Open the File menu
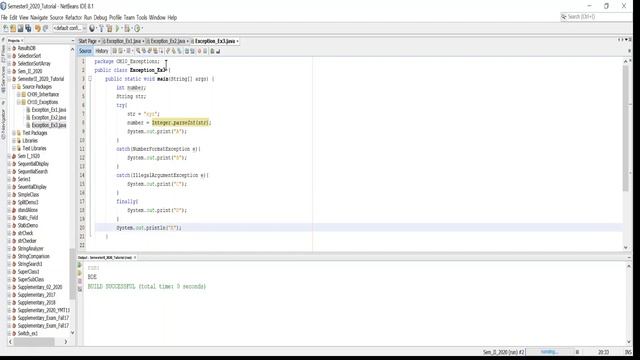This screenshot has width=640, height=360. 4,18
